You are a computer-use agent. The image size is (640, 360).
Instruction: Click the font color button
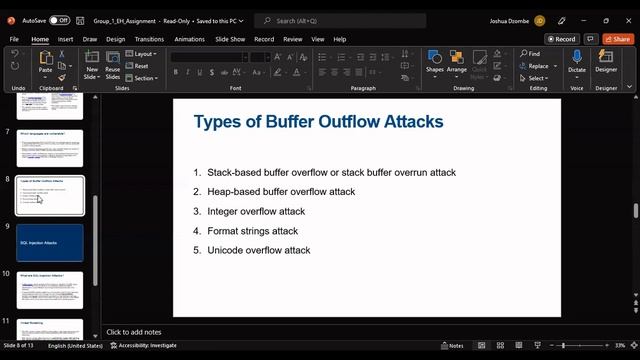tap(297, 72)
